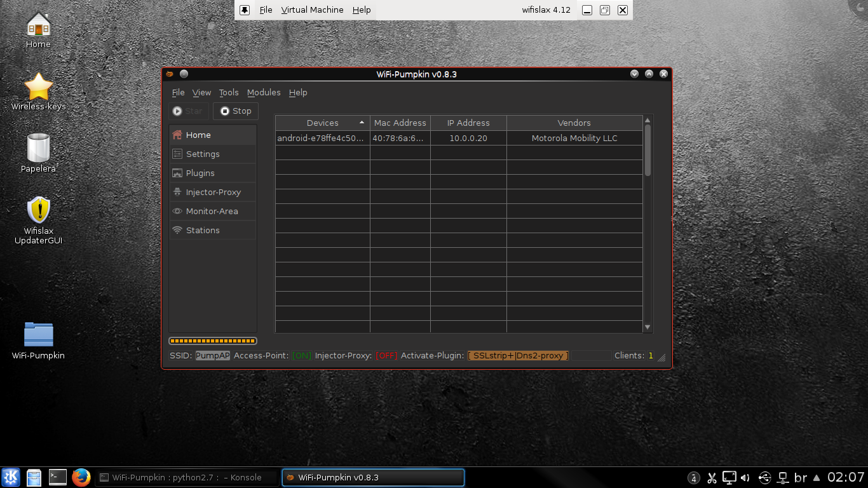The width and height of the screenshot is (868, 488).
Task: Click SSLstrip+|Dns2-proxy plugin label
Action: 519,356
